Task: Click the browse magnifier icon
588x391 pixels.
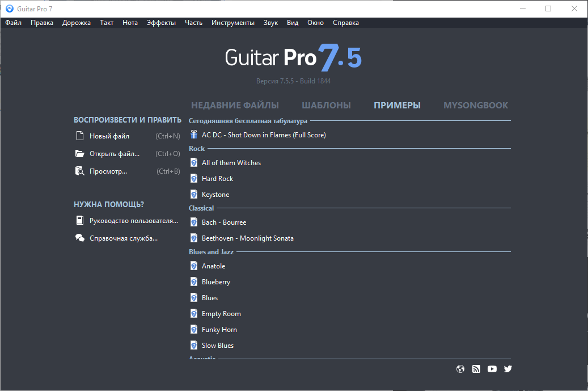Action: [79, 171]
